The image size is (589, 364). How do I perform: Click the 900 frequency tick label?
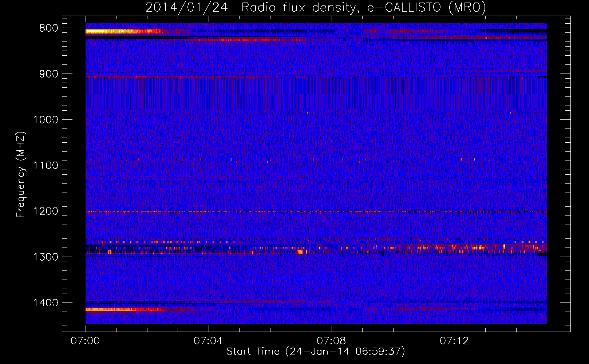pyautogui.click(x=49, y=74)
